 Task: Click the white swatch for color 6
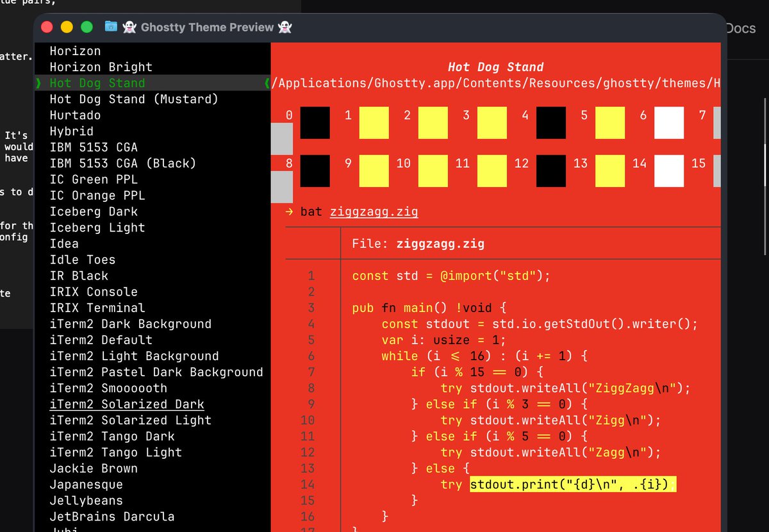(x=669, y=123)
